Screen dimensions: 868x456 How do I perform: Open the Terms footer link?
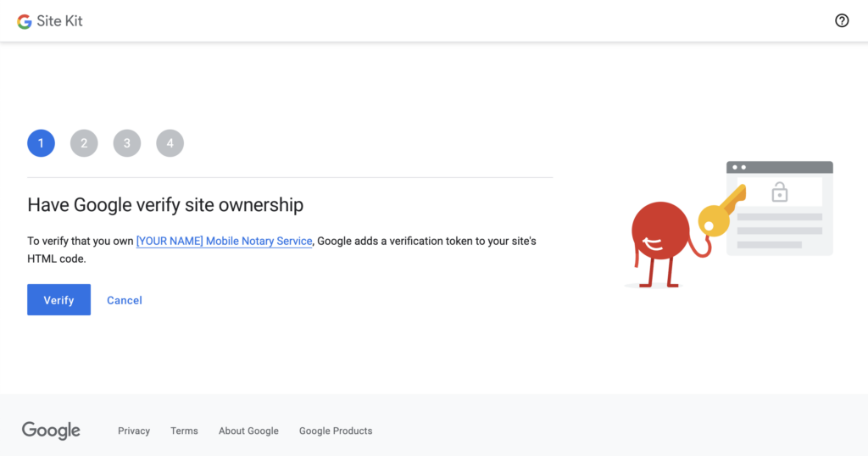click(184, 431)
